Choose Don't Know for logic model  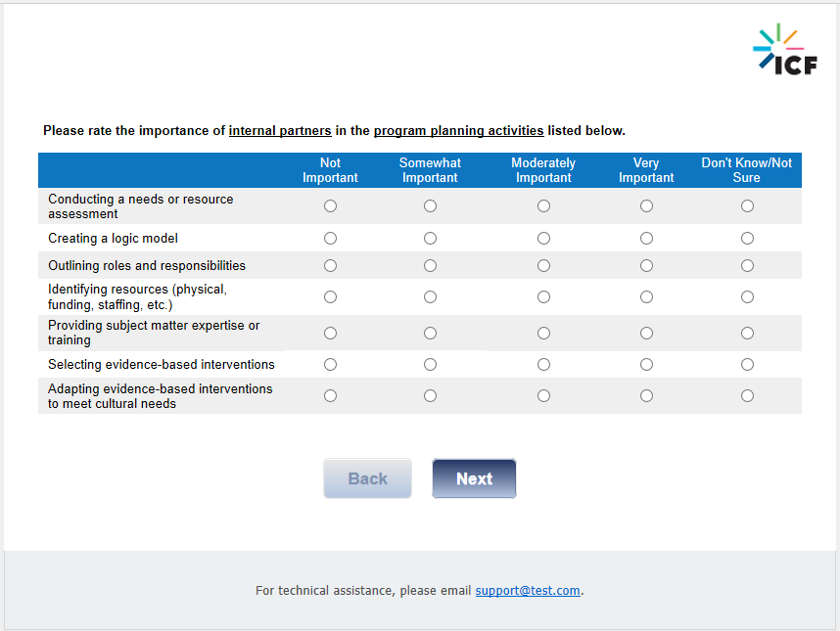747,239
